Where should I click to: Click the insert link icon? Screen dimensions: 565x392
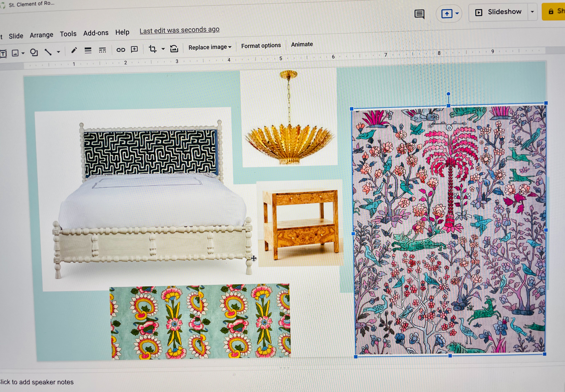(x=121, y=50)
